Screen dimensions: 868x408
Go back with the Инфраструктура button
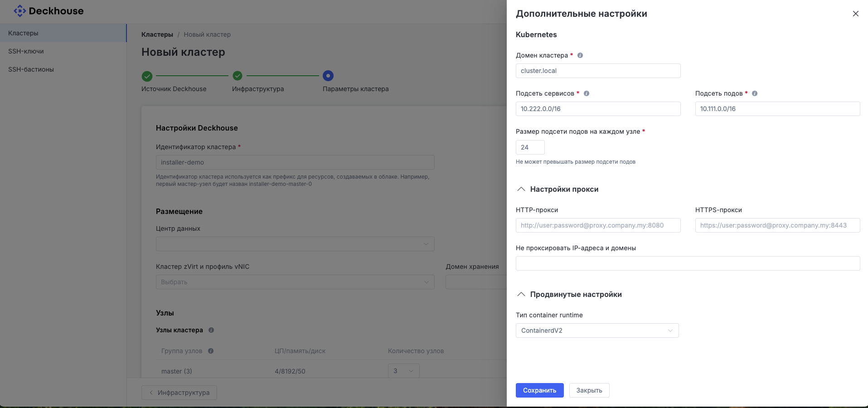click(x=179, y=393)
